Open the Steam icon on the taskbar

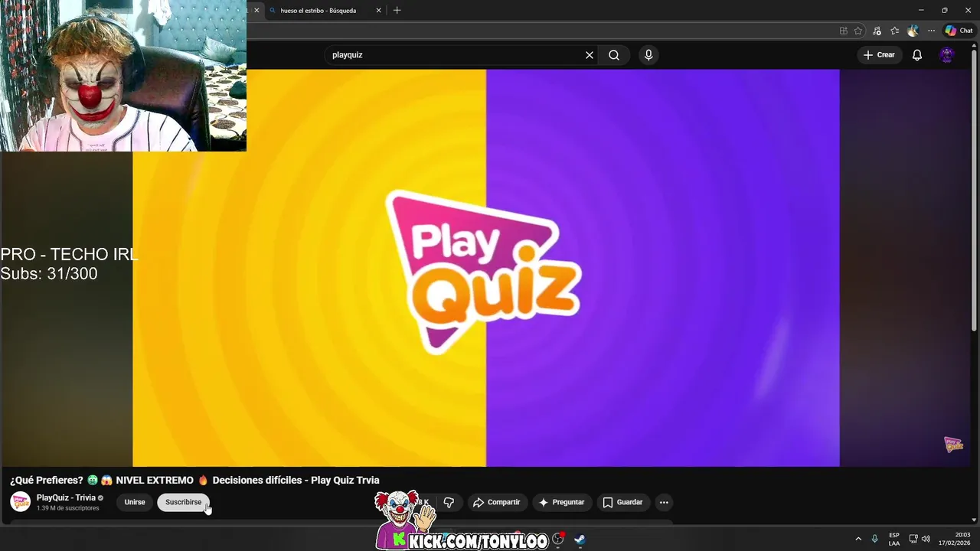(x=580, y=539)
